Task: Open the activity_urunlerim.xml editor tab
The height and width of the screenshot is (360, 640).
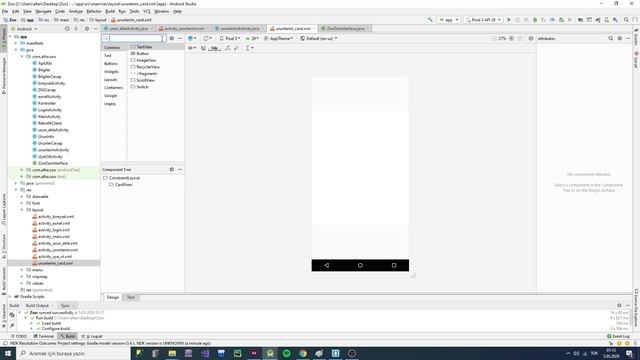Action: point(184,29)
